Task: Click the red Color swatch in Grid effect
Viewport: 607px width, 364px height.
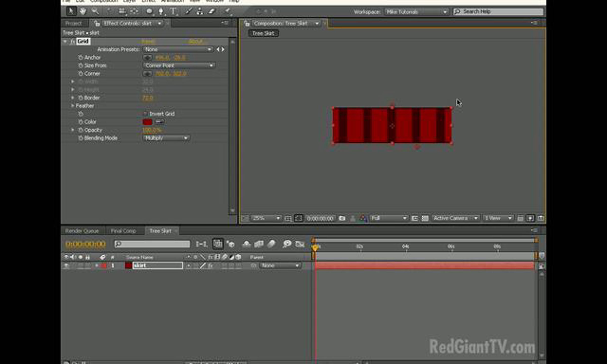Action: (x=147, y=122)
